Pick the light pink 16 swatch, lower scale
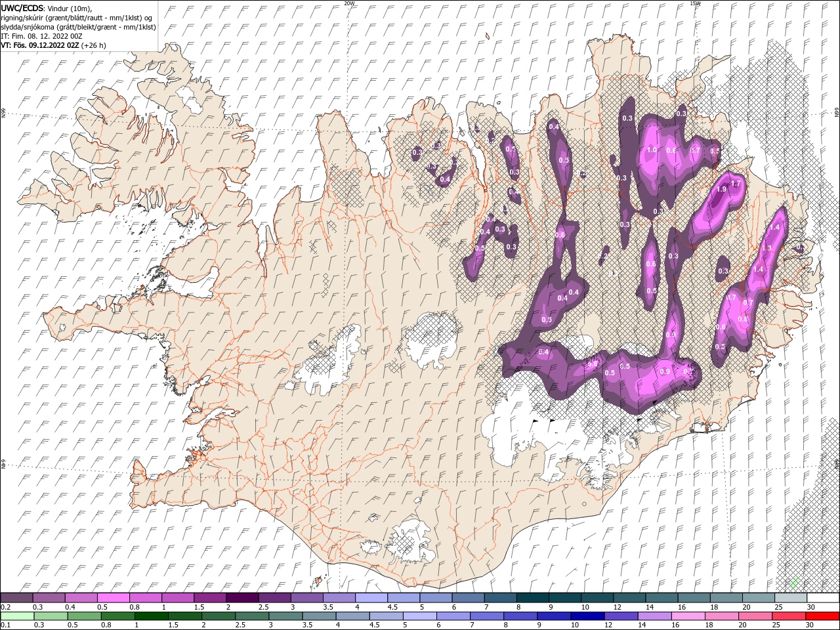Screen dimensions: 840x630 click(688, 616)
